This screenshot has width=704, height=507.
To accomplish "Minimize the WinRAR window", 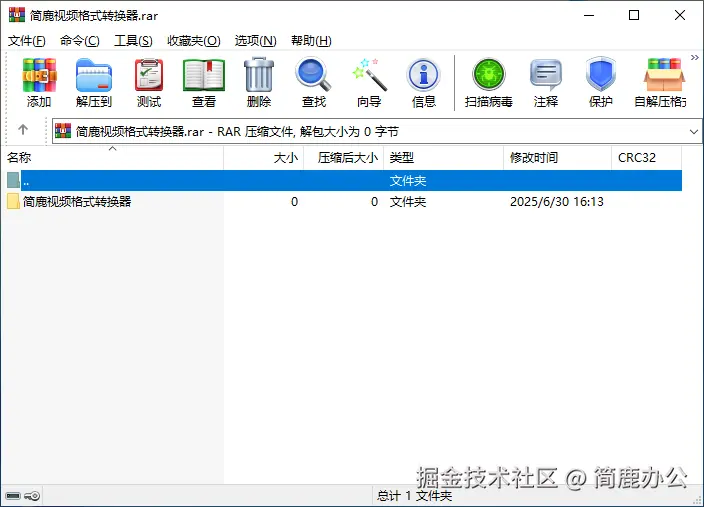I will click(x=589, y=15).
